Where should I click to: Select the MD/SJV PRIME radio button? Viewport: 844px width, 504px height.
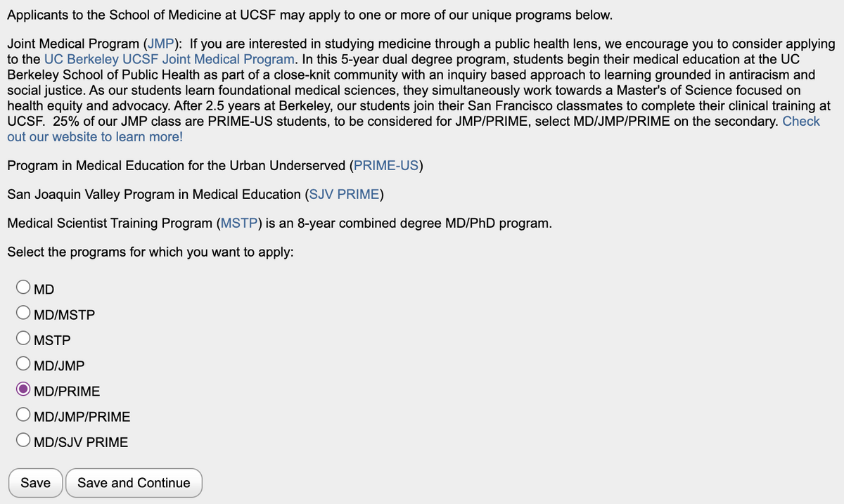click(x=24, y=441)
